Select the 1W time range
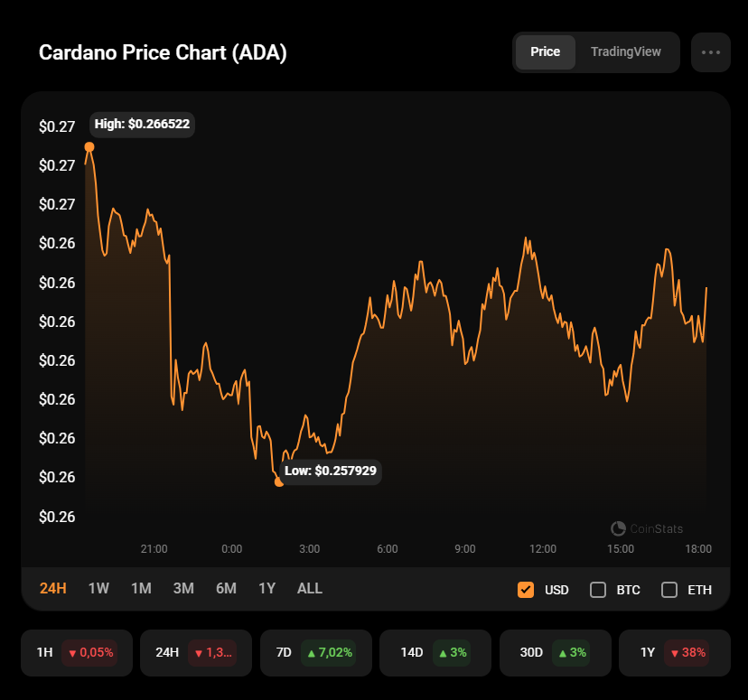 tap(98, 588)
